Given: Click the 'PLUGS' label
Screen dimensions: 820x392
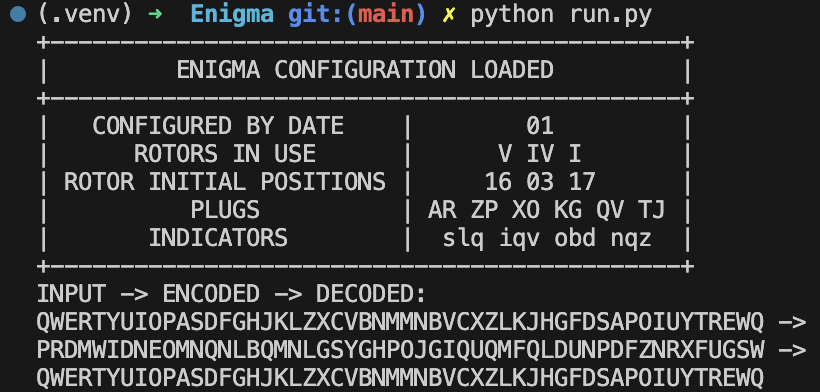Looking at the screenshot, I should pos(225,210).
